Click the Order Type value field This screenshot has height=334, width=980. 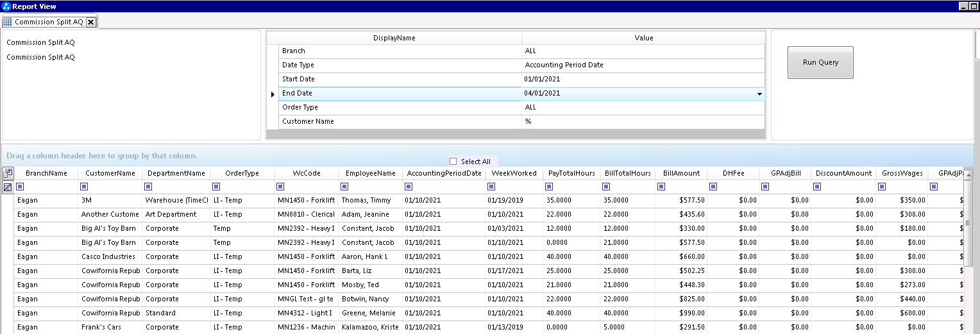[643, 108]
